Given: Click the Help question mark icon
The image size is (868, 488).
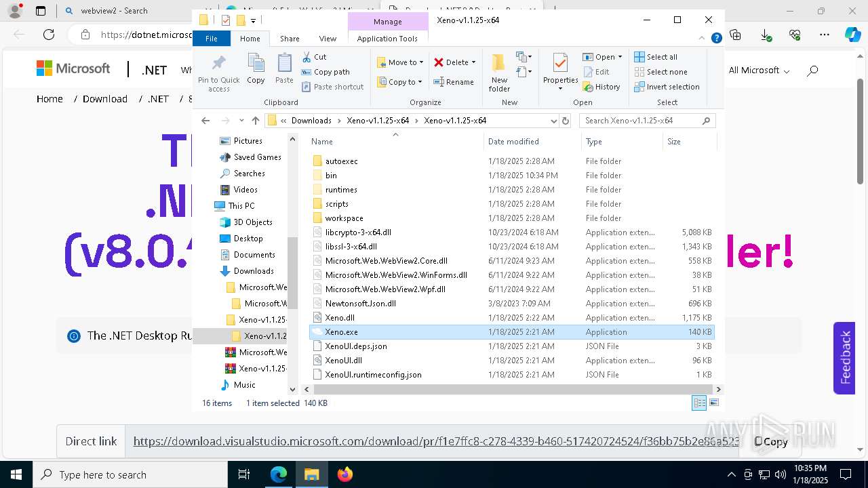Looking at the screenshot, I should [x=716, y=39].
